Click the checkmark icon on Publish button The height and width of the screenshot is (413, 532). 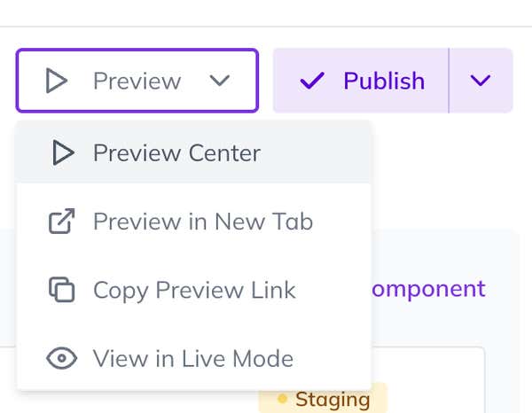point(311,82)
